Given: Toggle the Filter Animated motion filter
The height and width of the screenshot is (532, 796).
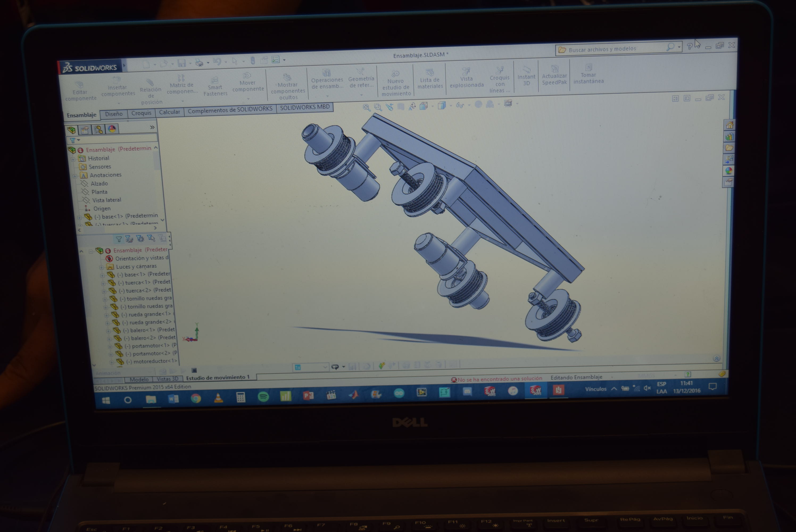Looking at the screenshot, I should click(x=129, y=239).
